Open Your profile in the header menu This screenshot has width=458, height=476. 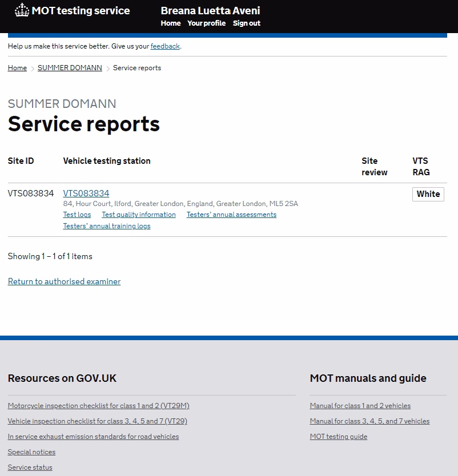(206, 23)
